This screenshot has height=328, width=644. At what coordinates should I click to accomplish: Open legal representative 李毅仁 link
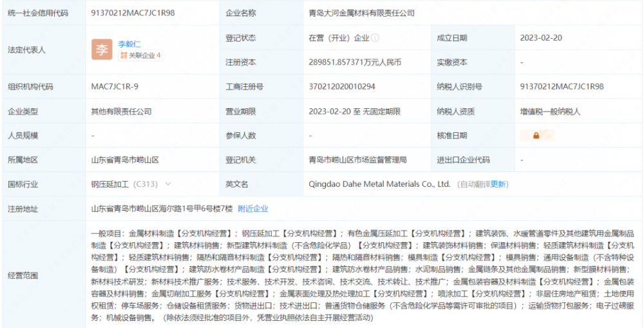[129, 44]
